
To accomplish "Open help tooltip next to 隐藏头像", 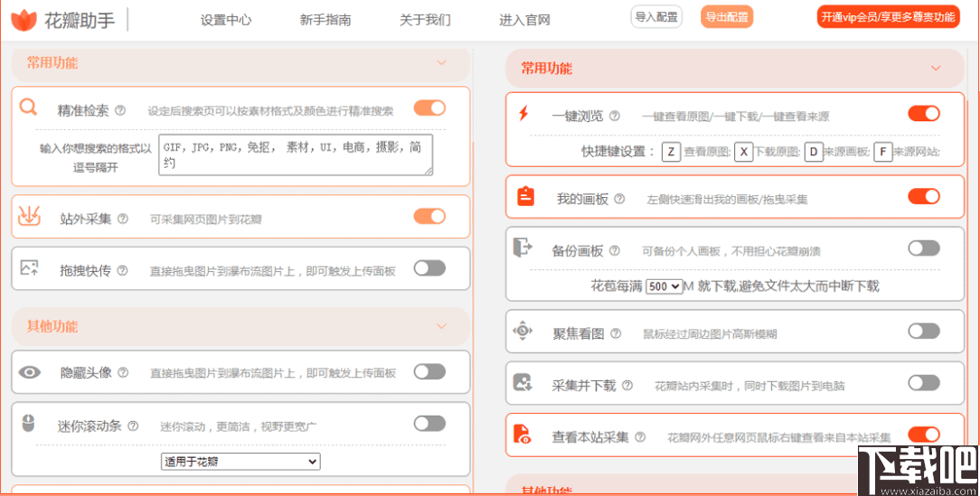I will tap(123, 372).
